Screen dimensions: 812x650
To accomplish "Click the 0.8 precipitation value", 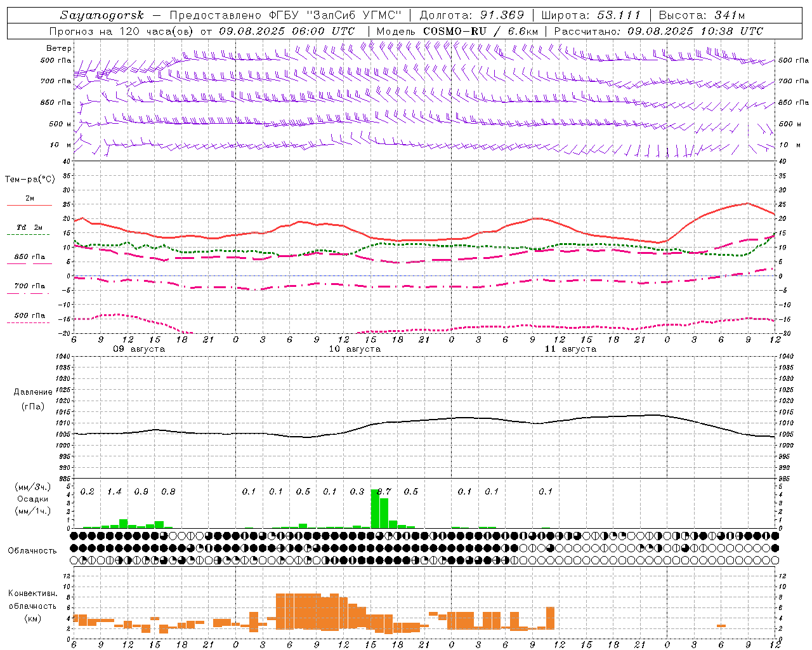I will (x=168, y=492).
